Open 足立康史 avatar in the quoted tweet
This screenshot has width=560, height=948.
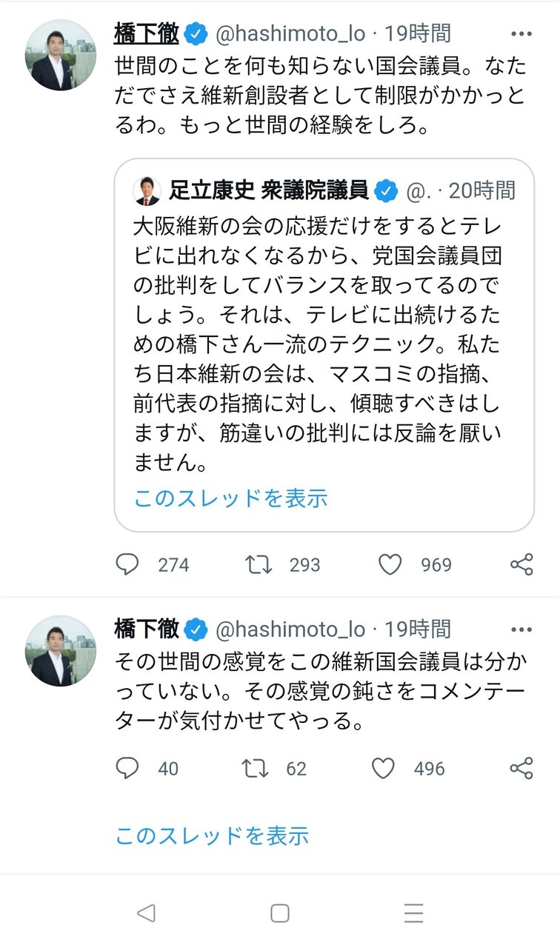coord(147,191)
